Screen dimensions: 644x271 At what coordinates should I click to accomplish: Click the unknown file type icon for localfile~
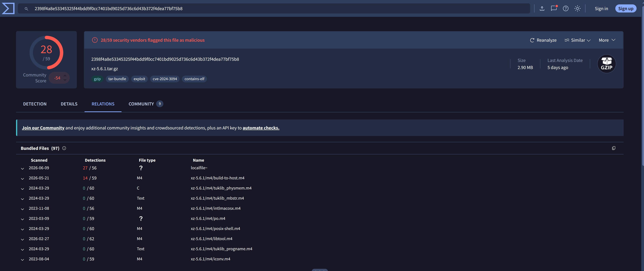coord(141,168)
